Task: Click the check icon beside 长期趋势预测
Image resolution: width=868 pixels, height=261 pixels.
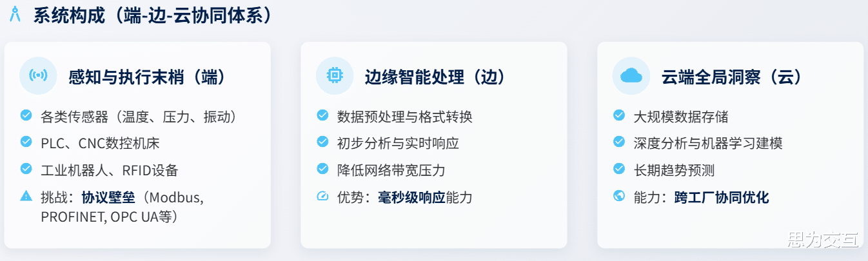Action: 619,169
